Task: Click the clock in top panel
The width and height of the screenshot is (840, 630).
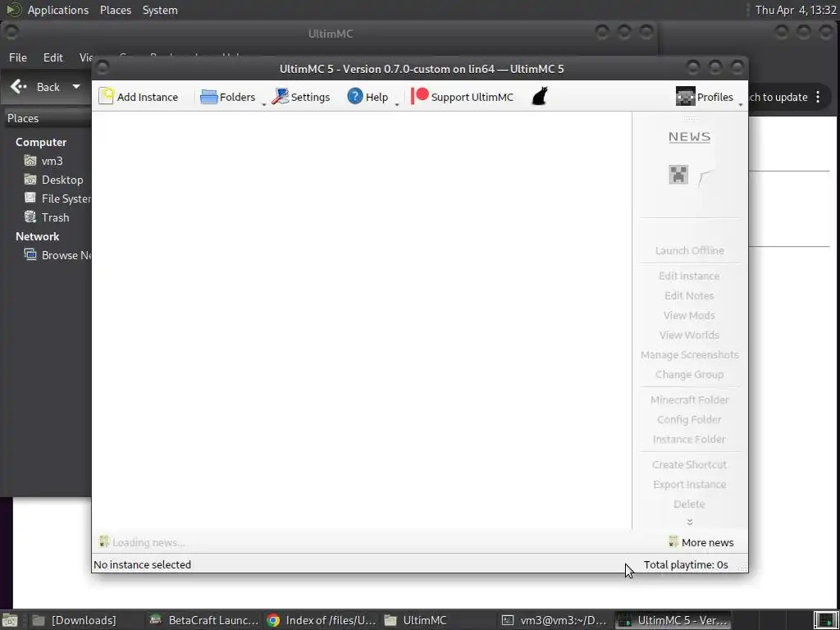Action: tap(796, 10)
